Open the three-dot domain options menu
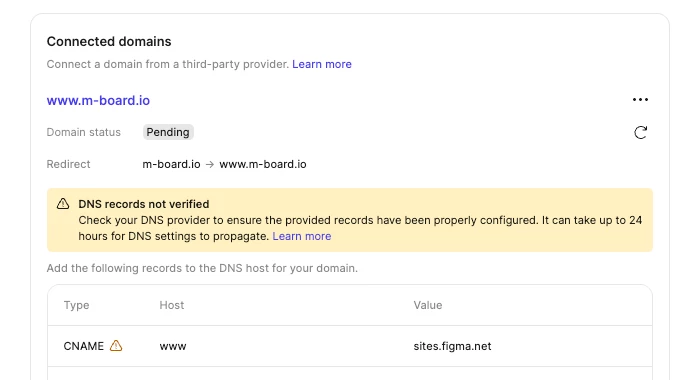The width and height of the screenshot is (693, 380). (640, 100)
